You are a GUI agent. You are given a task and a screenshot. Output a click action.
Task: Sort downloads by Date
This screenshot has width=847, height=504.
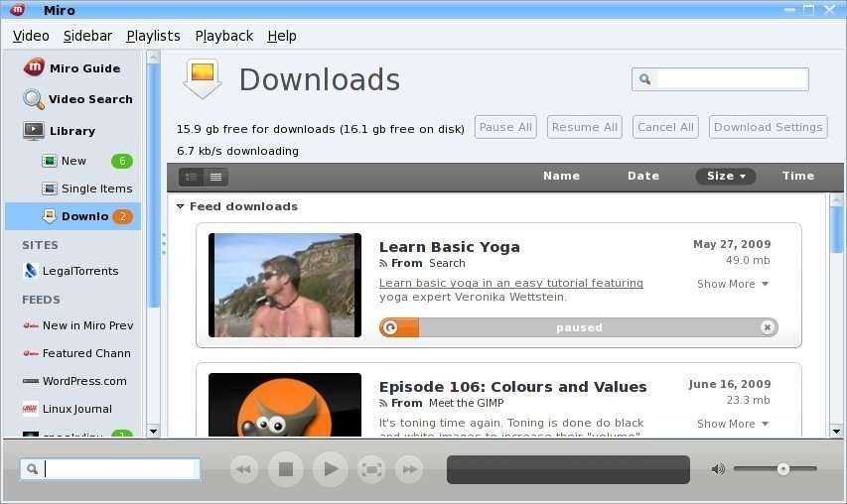tap(643, 176)
